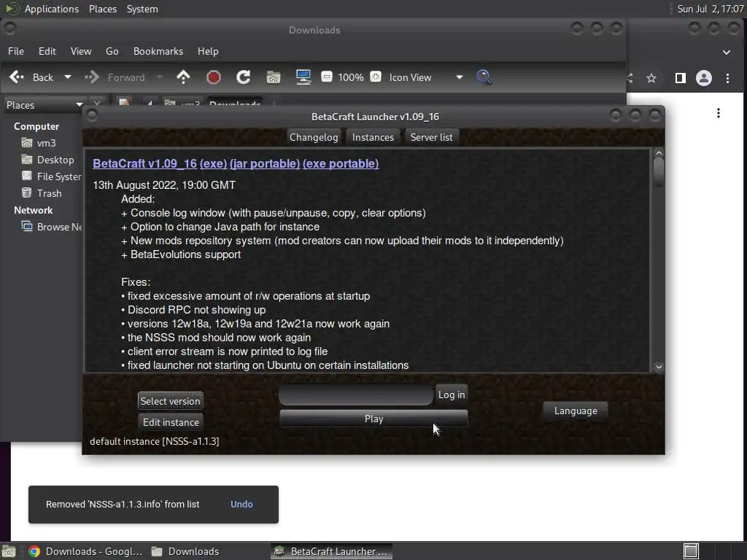
Task: Open the Help menu
Action: 208,51
